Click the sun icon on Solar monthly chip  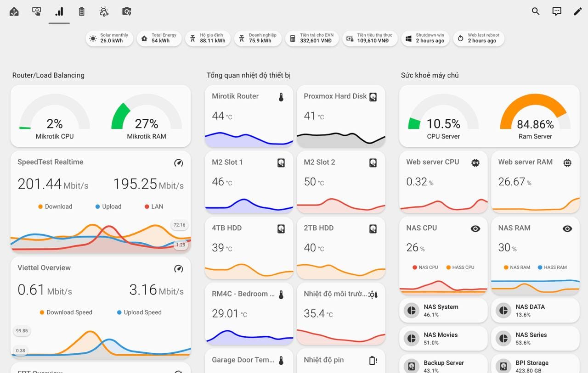[x=93, y=39]
